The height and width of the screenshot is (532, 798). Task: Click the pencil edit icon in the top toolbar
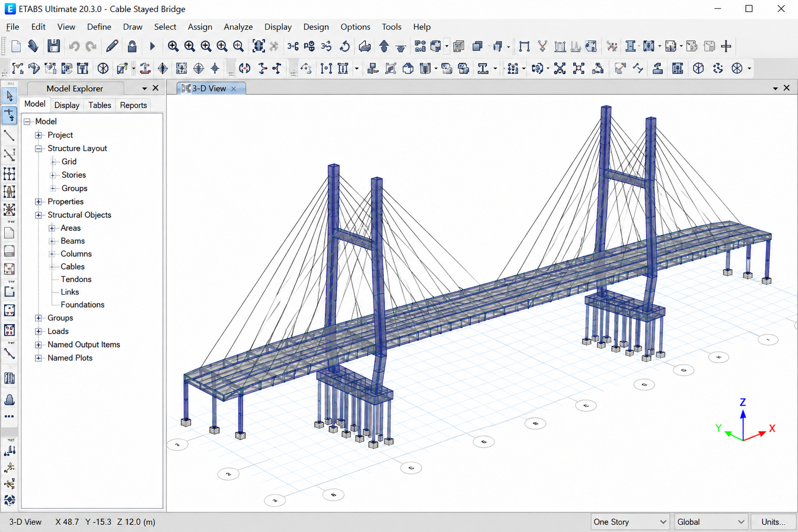coord(112,46)
